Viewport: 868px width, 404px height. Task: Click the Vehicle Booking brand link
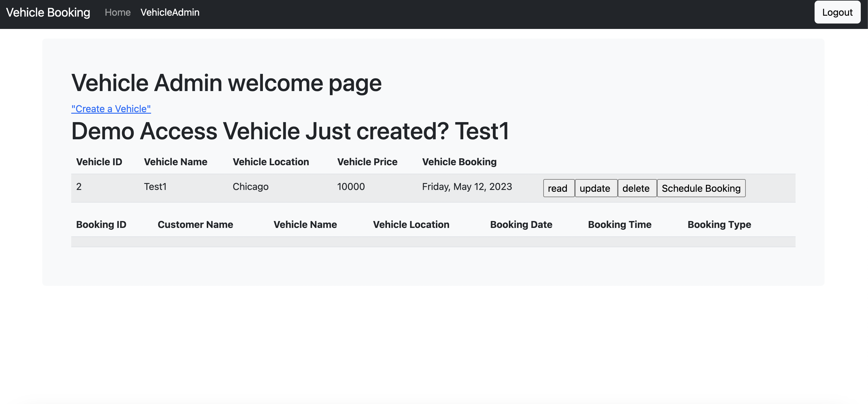[48, 12]
